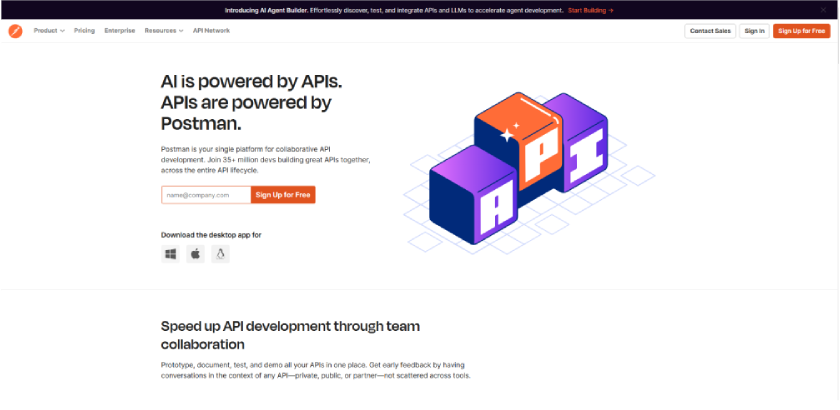This screenshot has height=410, width=840.
Task: Expand the Resources dropdown menu
Action: [164, 31]
